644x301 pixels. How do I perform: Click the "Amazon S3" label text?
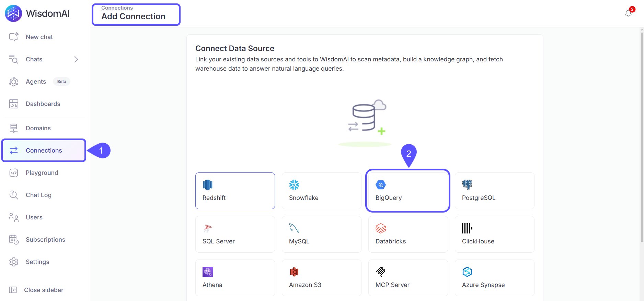tap(305, 285)
